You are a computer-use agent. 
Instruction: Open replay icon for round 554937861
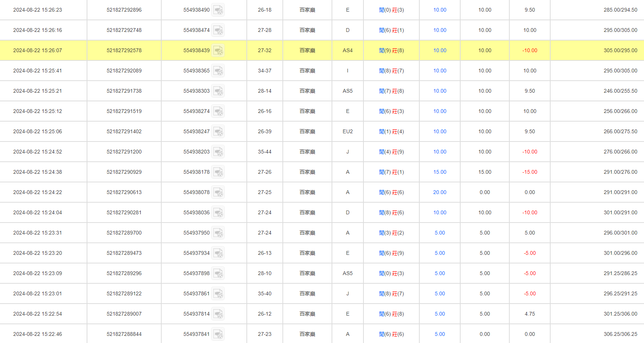[218, 294]
